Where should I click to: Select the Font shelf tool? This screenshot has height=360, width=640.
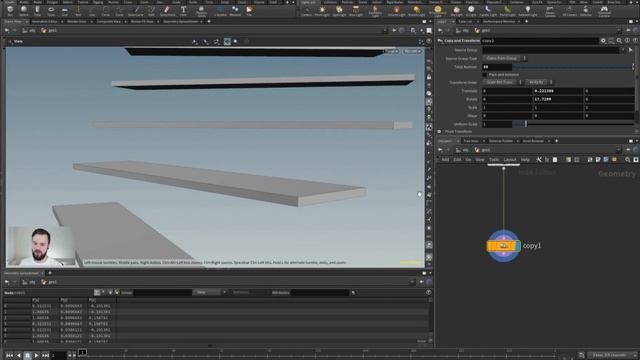click(x=183, y=11)
